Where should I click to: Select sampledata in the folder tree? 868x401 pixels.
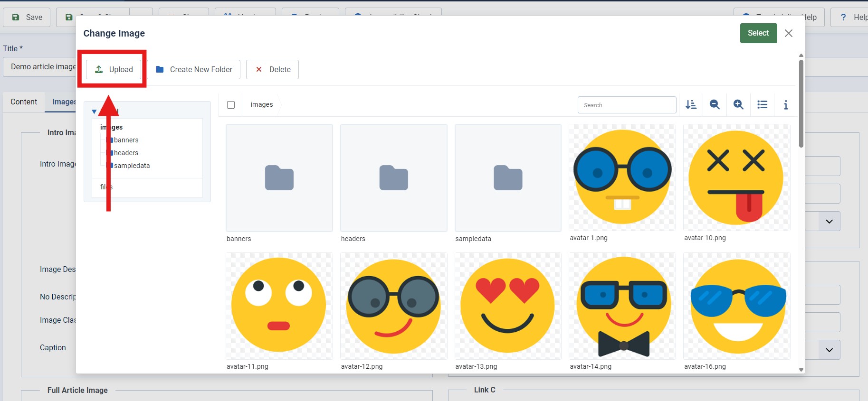click(132, 166)
